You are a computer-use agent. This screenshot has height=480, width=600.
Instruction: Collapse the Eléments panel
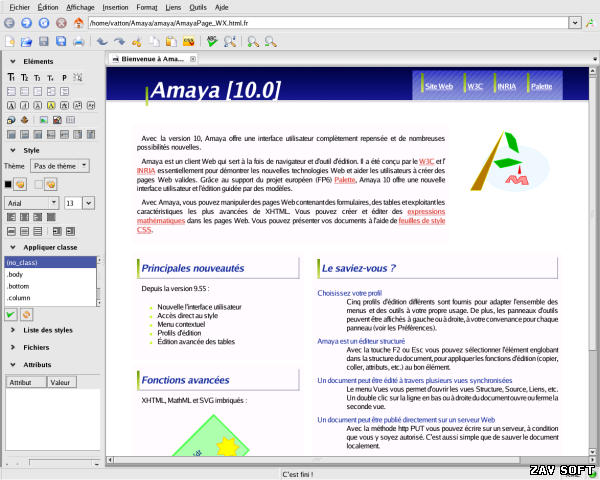coord(13,61)
